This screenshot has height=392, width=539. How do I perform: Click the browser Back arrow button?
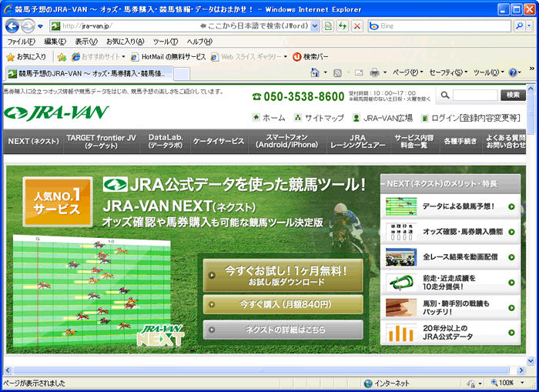coord(12,26)
